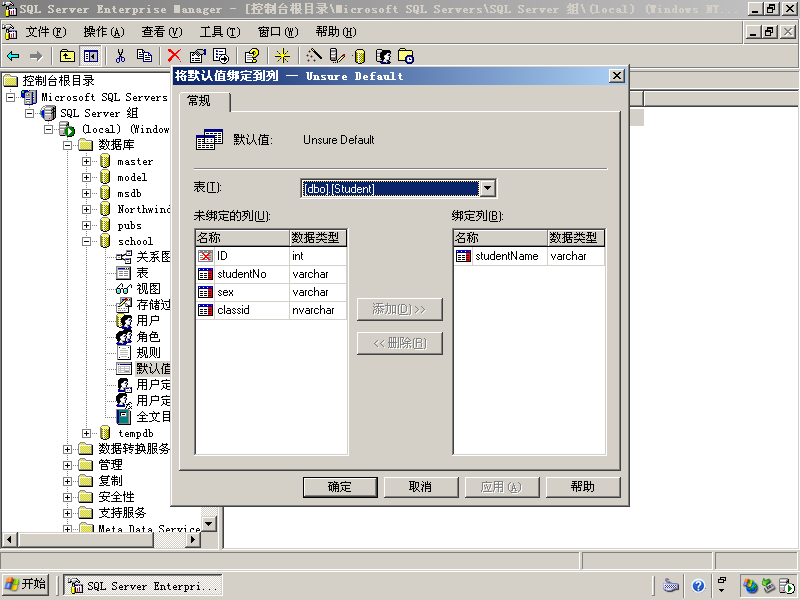Click the 数据类型 header in unbound list

pos(318,238)
